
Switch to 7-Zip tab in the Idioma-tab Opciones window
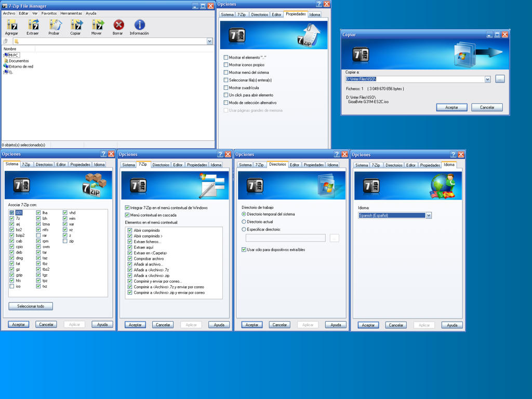click(376, 165)
